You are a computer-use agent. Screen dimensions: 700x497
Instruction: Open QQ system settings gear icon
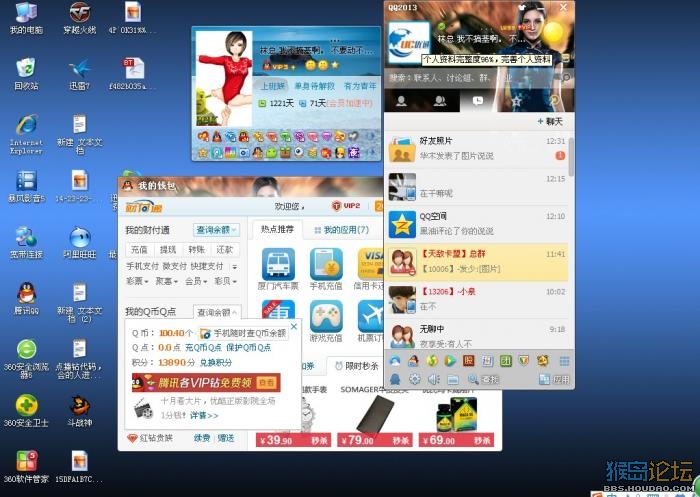415,380
